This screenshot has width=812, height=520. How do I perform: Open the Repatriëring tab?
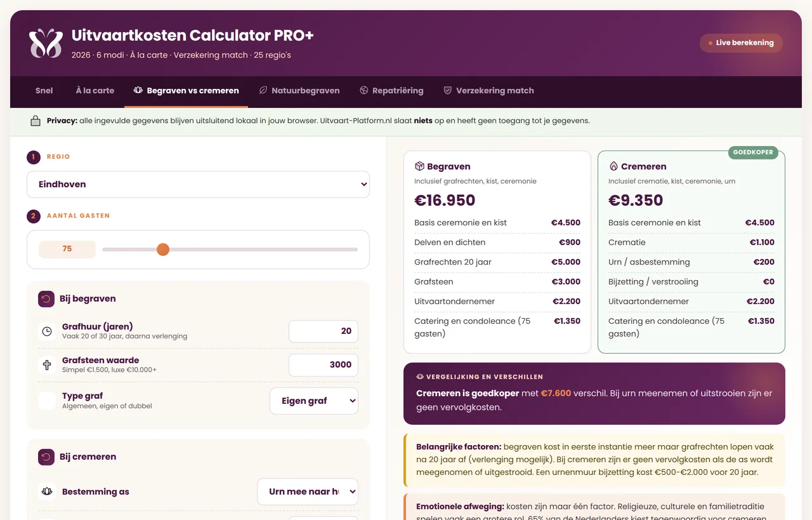pos(391,90)
